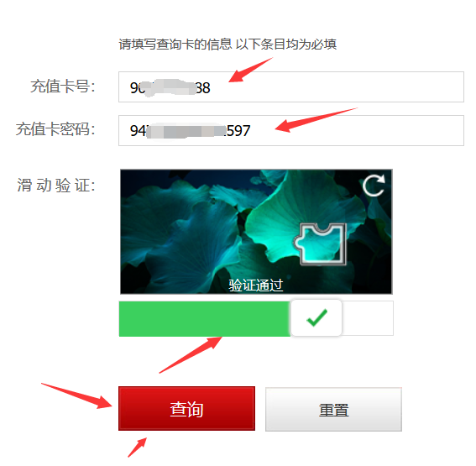This screenshot has height=466, width=476.
Task: Click the 重置 button
Action: tap(333, 409)
